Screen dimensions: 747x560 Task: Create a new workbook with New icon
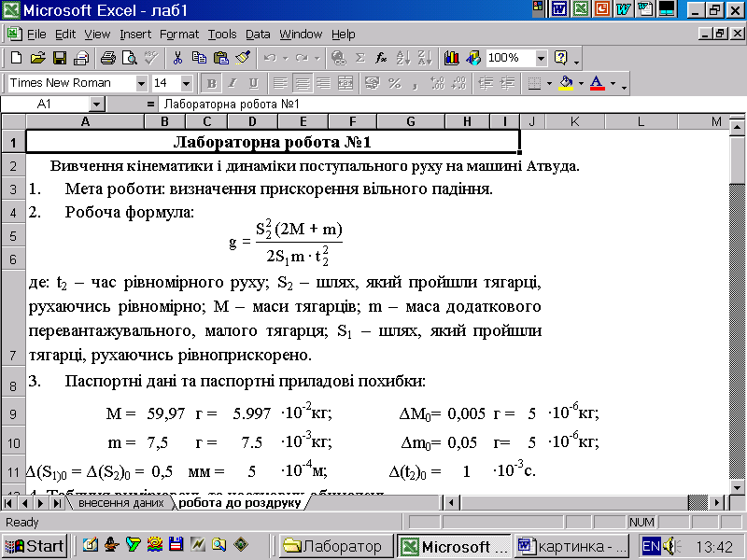point(16,58)
